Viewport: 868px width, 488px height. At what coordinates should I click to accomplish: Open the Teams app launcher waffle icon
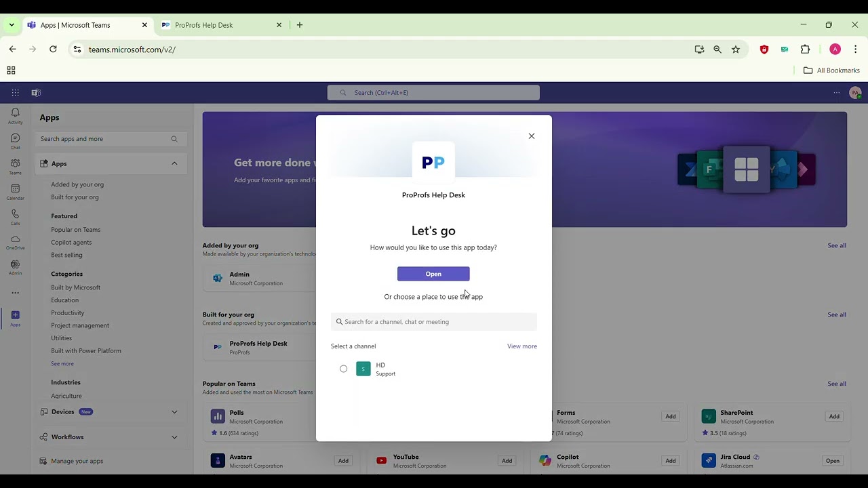[x=15, y=93]
